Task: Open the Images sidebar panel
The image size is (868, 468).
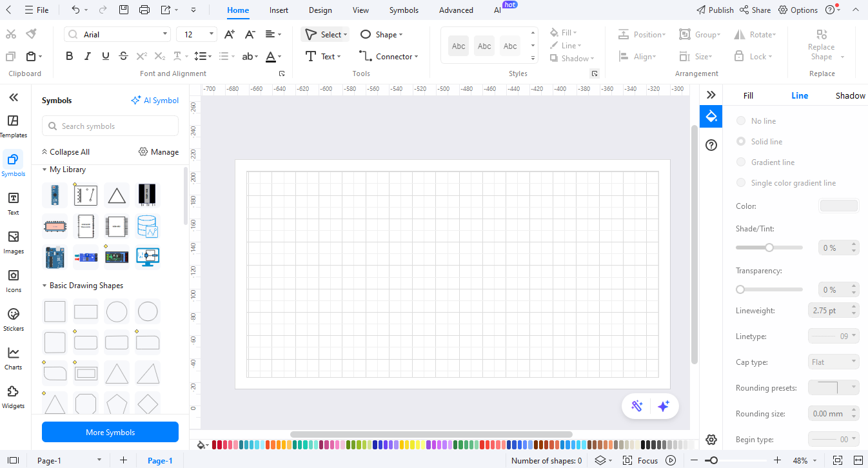Action: (x=13, y=242)
